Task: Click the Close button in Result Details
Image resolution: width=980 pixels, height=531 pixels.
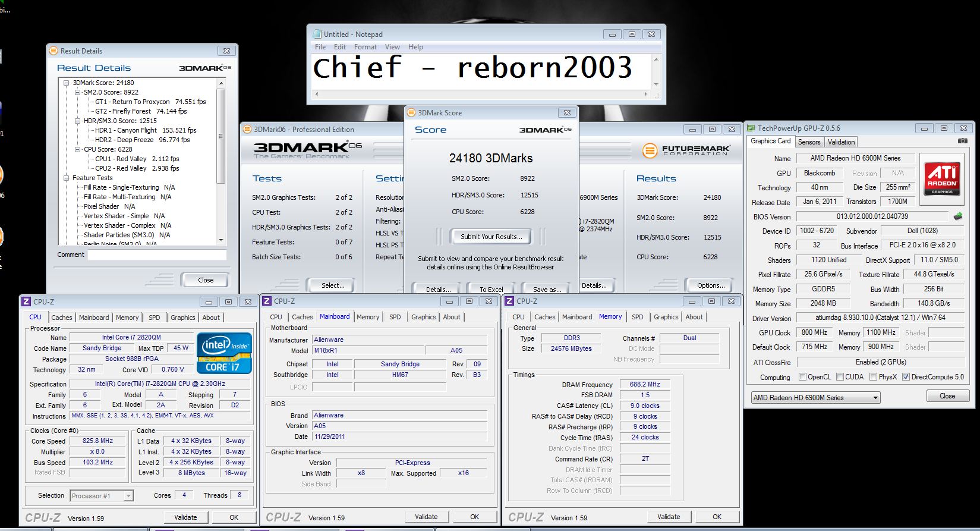Action: [x=206, y=280]
